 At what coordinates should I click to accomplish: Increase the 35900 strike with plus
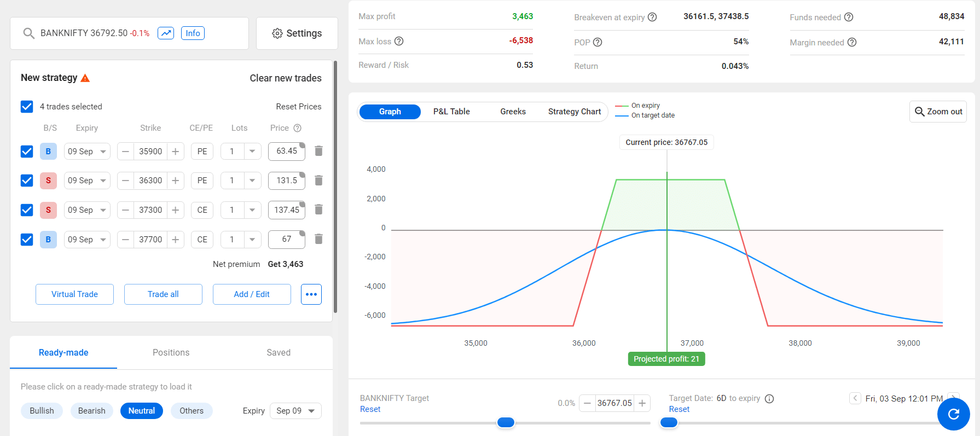[176, 152]
